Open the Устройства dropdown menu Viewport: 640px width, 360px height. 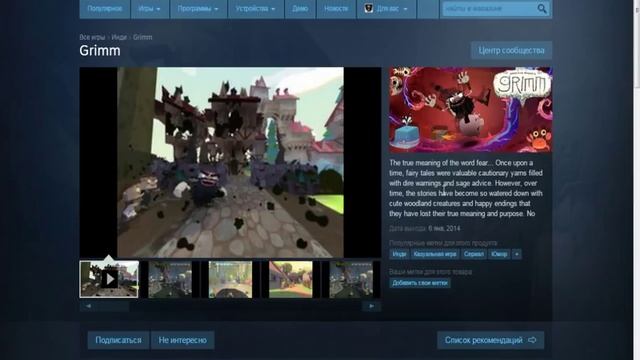256,9
